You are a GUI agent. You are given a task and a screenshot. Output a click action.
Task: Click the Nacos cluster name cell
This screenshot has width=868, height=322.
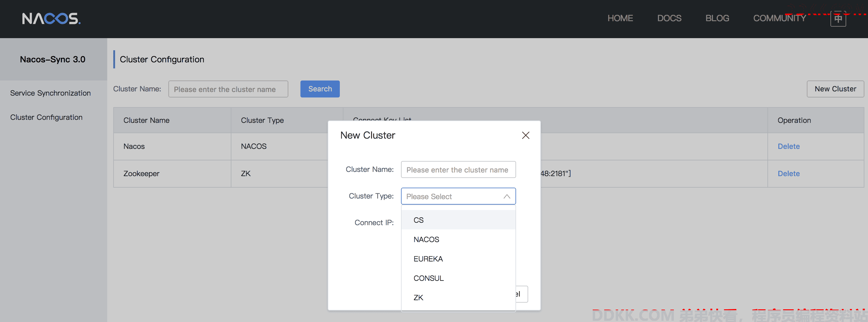172,146
